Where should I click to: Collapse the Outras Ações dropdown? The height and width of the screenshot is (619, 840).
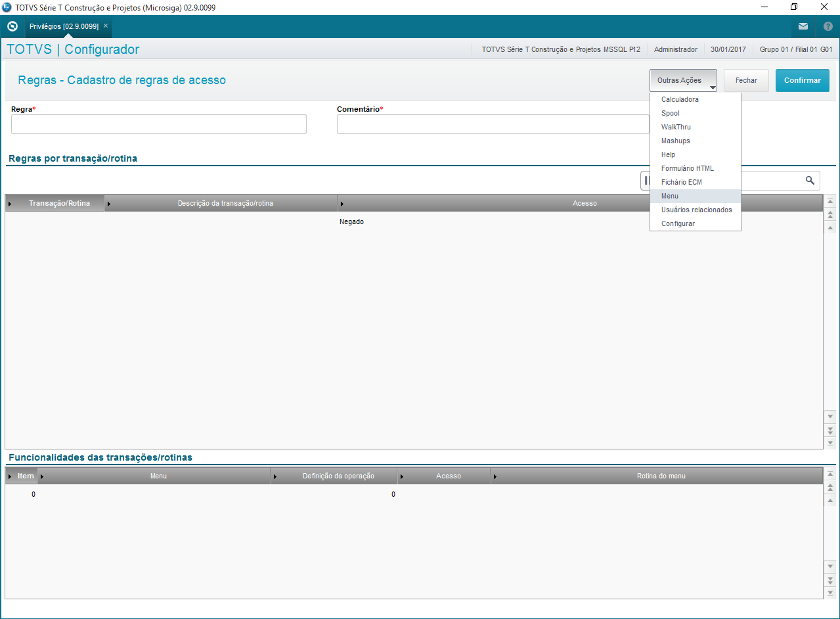tap(683, 80)
